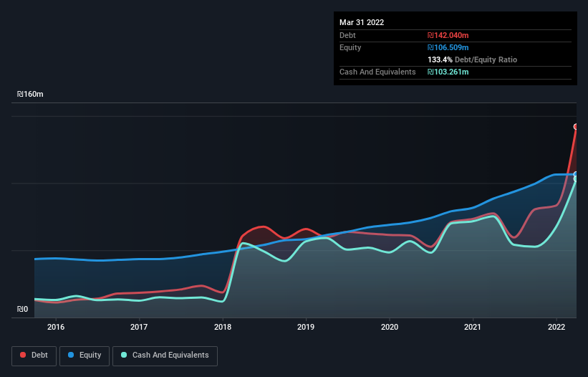Click the ₪160m y-axis label
Viewport: 588px width, 377px height.
pos(30,94)
